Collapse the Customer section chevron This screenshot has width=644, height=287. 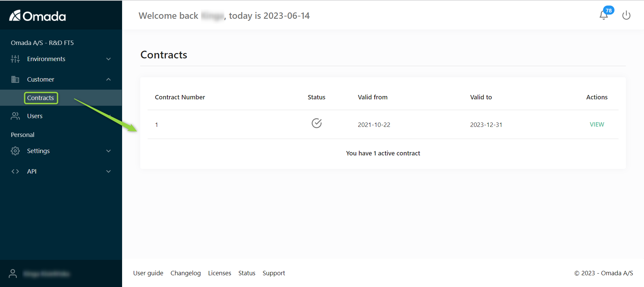coord(108,80)
